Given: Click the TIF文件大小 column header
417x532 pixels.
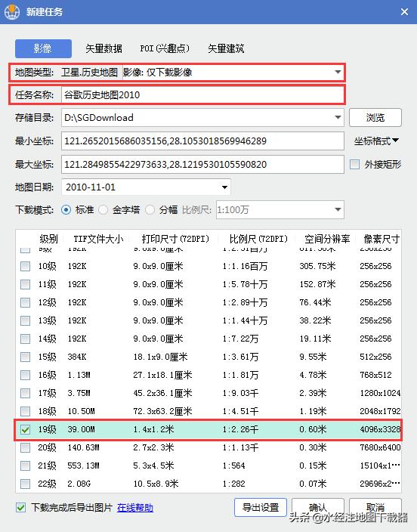Looking at the screenshot, I should [97, 239].
